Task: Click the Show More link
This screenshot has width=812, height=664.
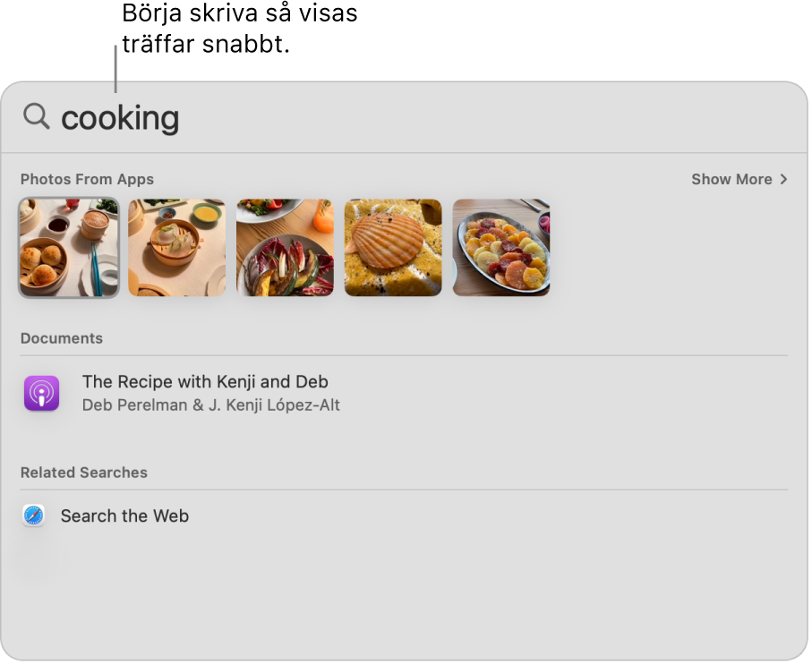Action: [731, 179]
